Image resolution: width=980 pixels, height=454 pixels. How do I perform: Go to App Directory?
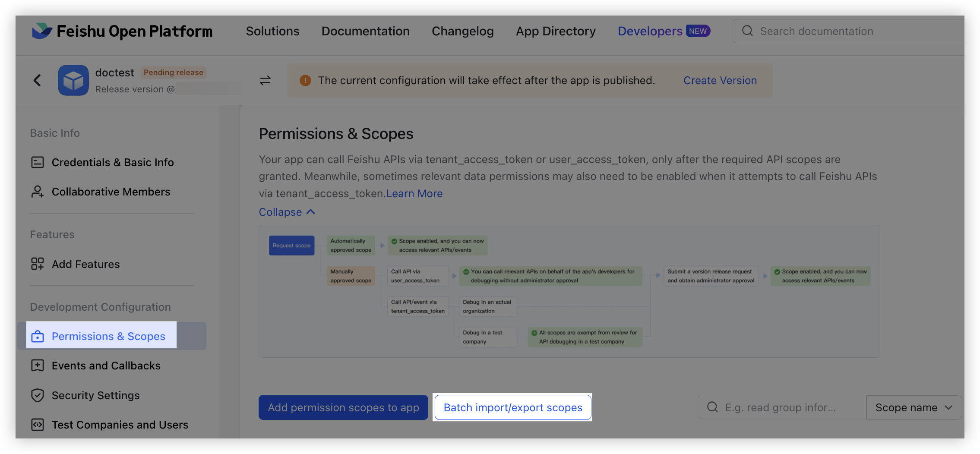(x=556, y=31)
